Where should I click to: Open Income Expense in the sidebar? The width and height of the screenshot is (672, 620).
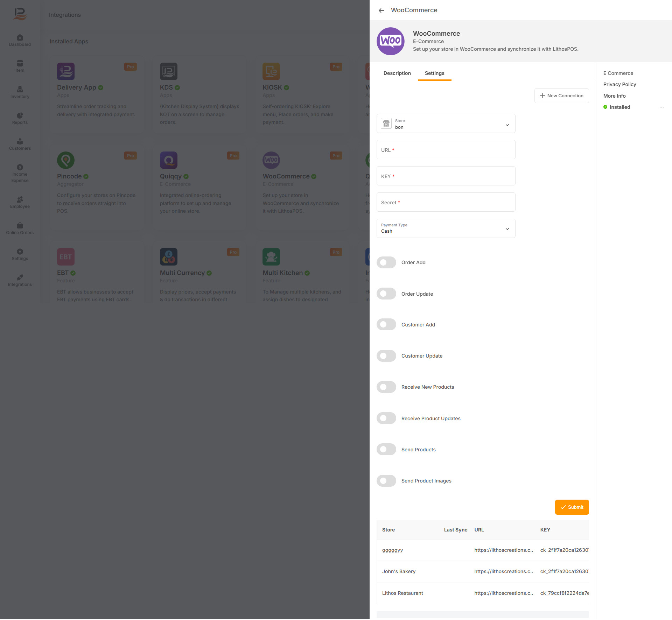click(20, 173)
